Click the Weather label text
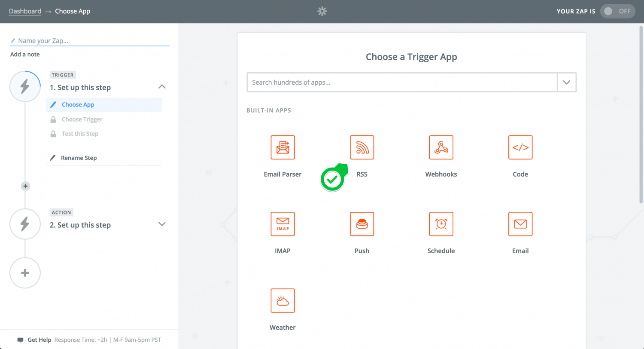 pyautogui.click(x=283, y=328)
